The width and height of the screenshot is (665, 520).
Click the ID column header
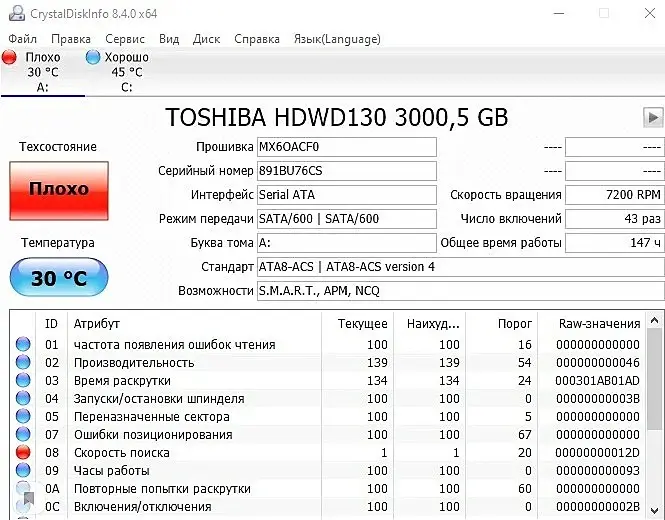pyautogui.click(x=51, y=324)
